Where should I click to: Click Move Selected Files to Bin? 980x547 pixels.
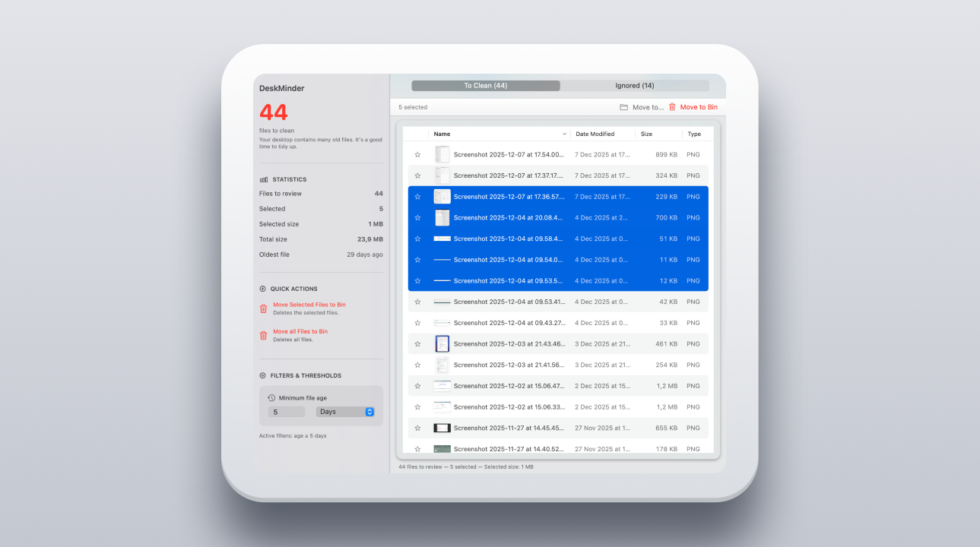click(308, 303)
